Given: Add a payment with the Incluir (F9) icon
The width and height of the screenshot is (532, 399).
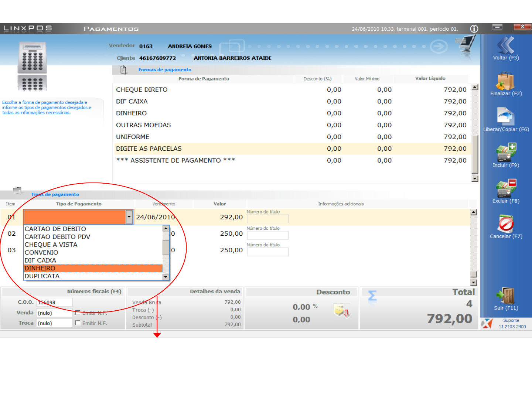Looking at the screenshot, I should click(506, 152).
